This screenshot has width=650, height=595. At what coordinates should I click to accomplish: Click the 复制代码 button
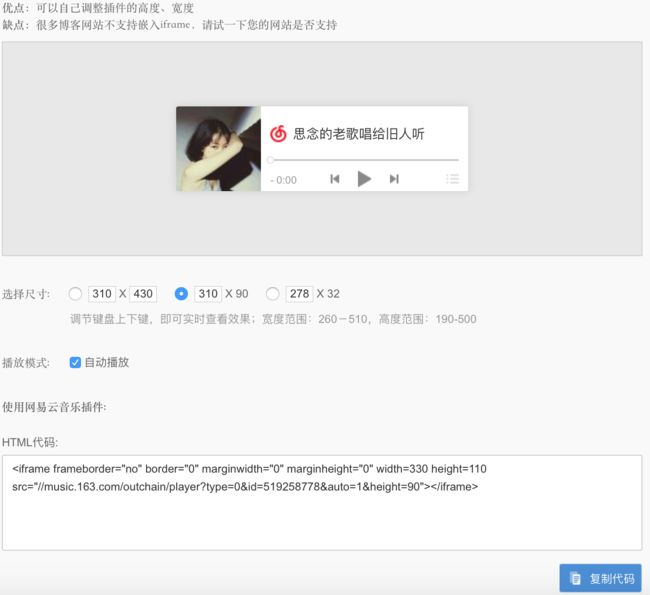click(x=600, y=578)
